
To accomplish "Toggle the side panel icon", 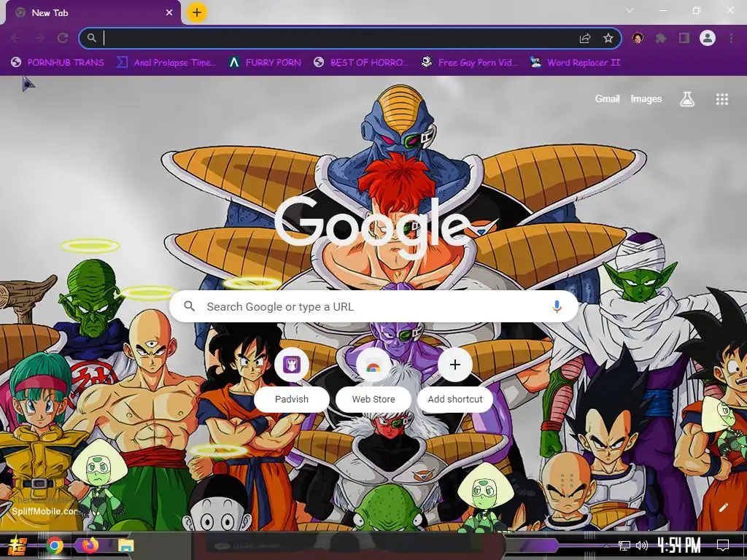I will (684, 38).
